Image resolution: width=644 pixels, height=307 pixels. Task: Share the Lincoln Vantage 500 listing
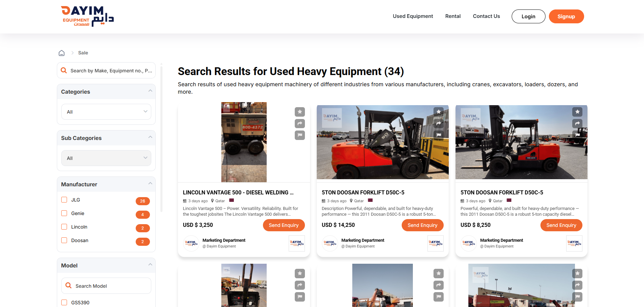(x=299, y=124)
